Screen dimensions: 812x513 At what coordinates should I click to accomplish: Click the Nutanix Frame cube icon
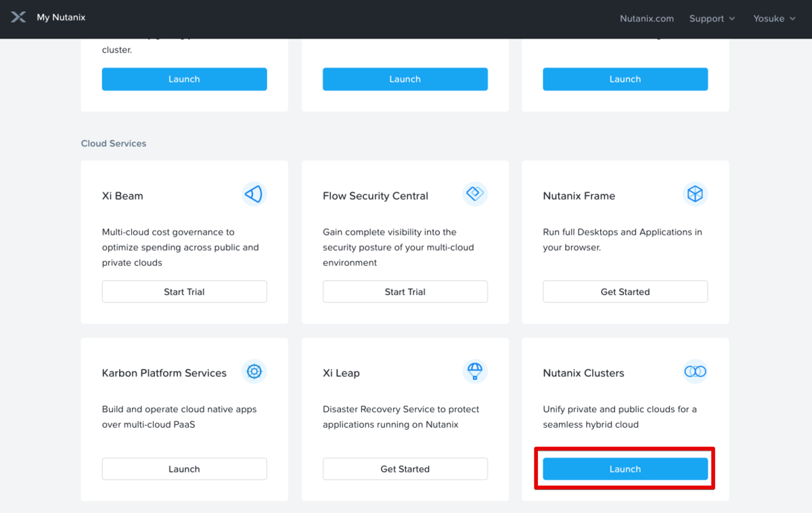[x=695, y=194]
